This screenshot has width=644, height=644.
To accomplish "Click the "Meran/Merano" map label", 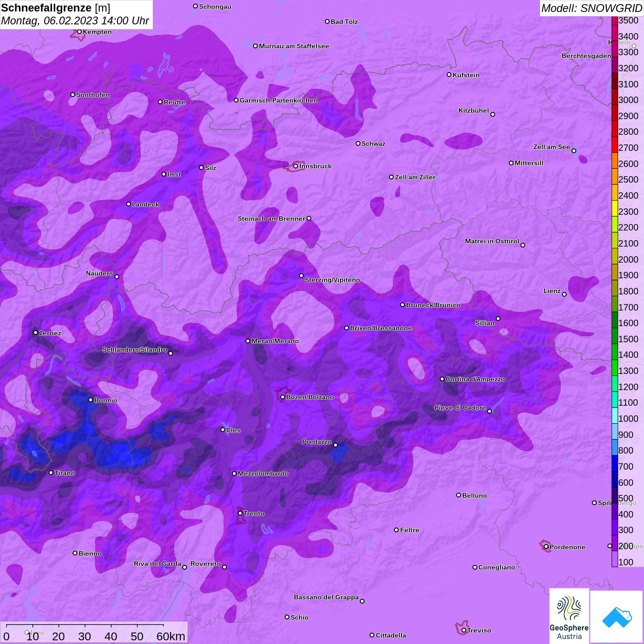I will [275, 341].
